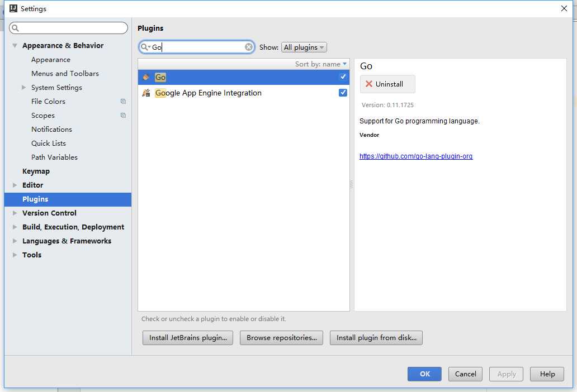Open Quick Lists settings

(x=49, y=144)
